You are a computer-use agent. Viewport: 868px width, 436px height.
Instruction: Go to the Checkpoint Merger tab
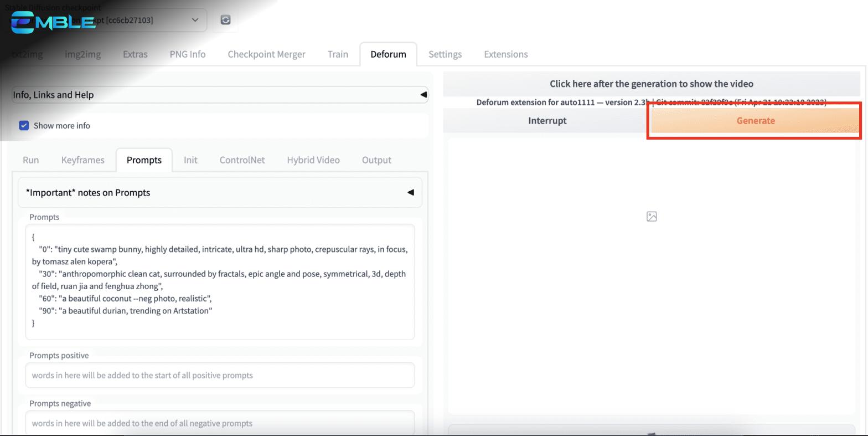point(266,54)
